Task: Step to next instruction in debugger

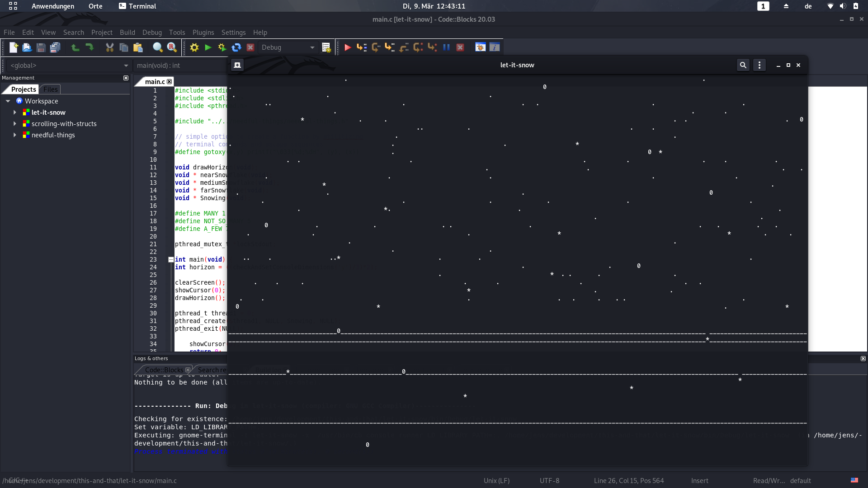Action: pos(418,47)
